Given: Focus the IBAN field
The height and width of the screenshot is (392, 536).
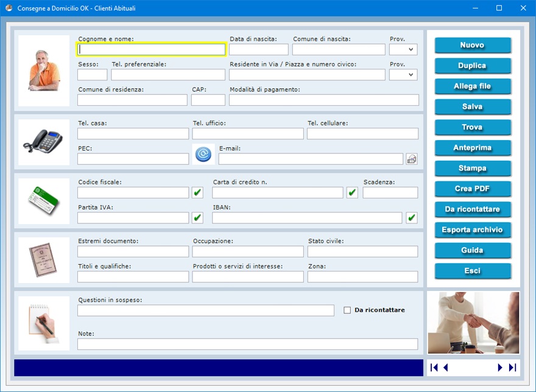Looking at the screenshot, I should (x=307, y=218).
